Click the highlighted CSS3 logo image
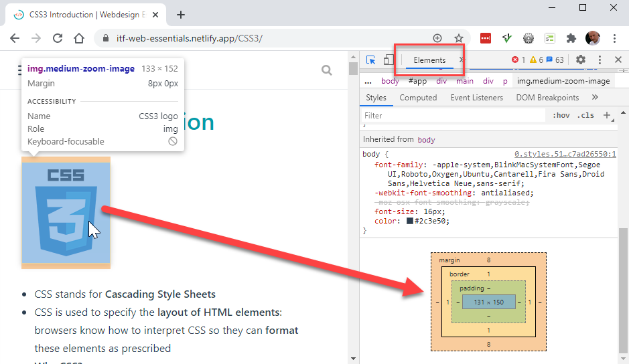629x364 pixels. tap(66, 213)
